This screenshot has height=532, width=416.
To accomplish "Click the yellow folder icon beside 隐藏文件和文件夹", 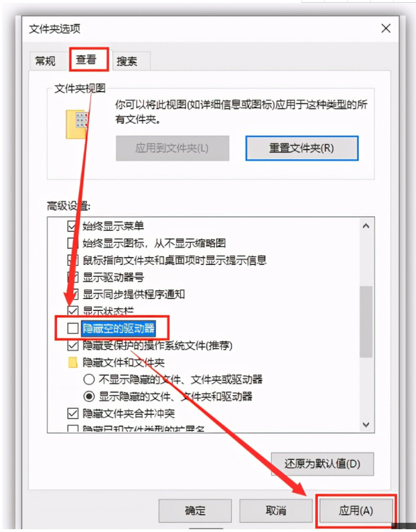I will click(72, 362).
